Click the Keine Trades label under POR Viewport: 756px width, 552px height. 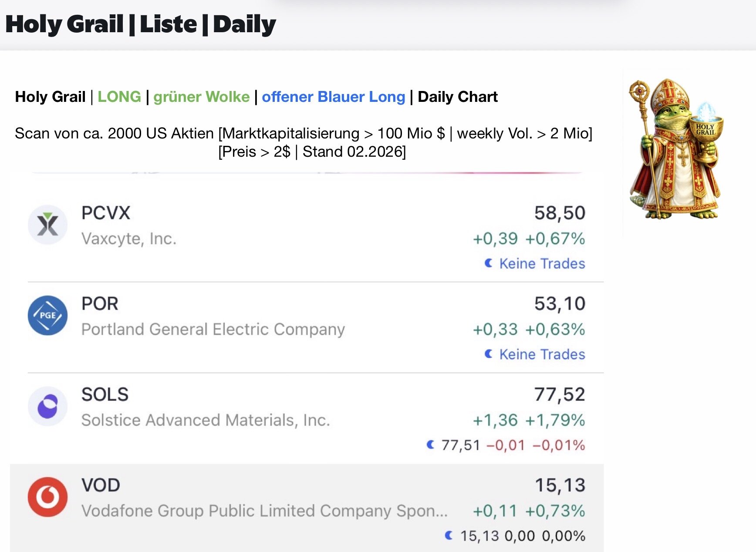[542, 354]
